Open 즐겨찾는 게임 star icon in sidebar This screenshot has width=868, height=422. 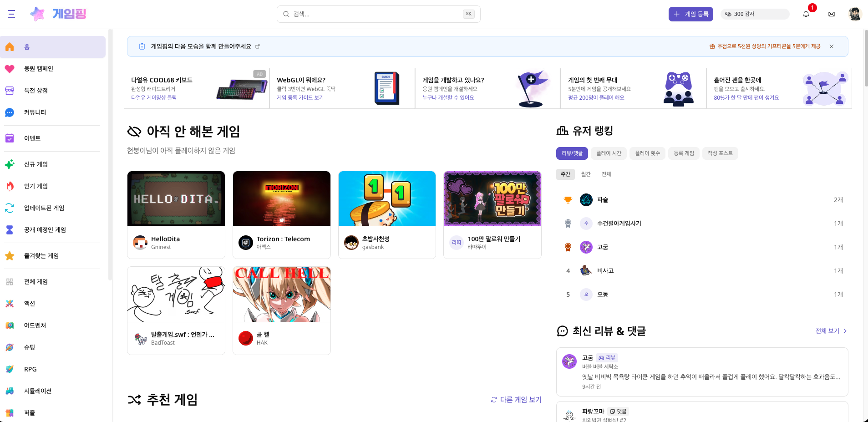pyautogui.click(x=10, y=256)
